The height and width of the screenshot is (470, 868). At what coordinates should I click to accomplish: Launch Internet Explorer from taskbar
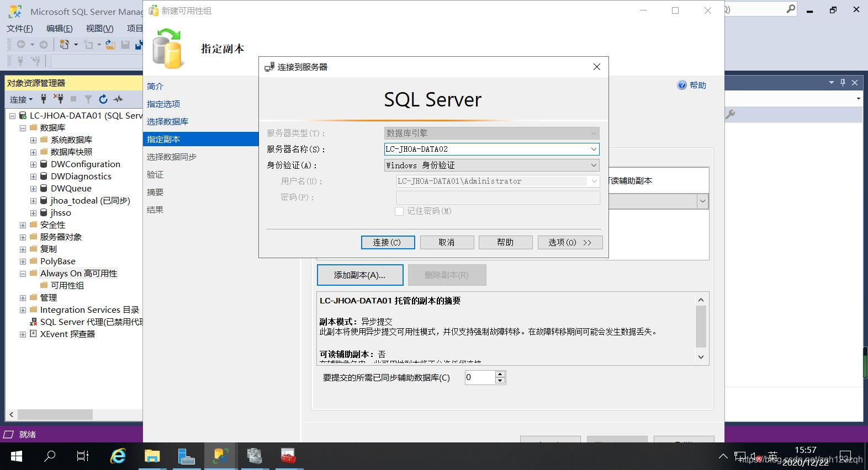118,456
